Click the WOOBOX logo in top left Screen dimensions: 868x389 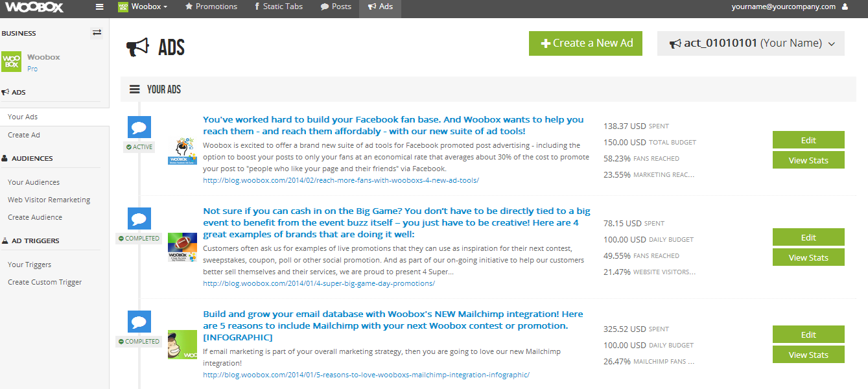coord(36,7)
